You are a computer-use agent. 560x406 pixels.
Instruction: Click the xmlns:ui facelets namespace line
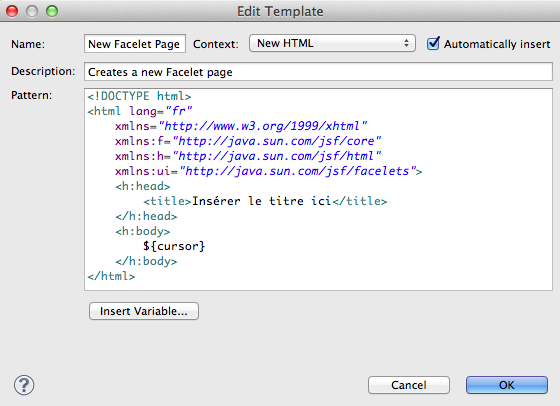coord(269,171)
